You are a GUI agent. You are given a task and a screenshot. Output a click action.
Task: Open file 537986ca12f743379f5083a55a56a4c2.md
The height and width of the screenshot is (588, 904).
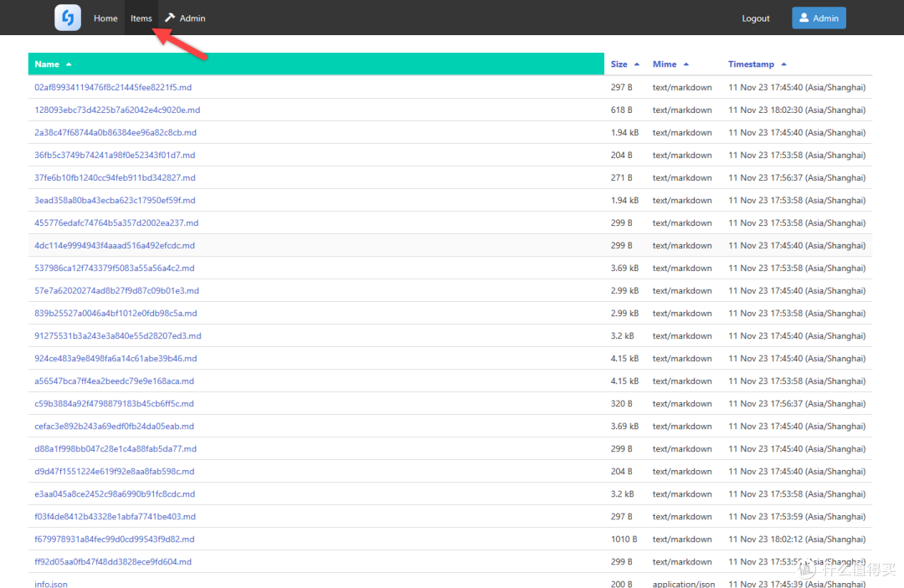(114, 268)
